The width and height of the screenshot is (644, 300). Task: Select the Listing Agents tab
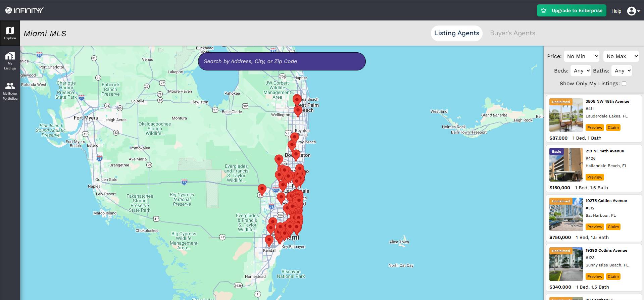click(456, 33)
